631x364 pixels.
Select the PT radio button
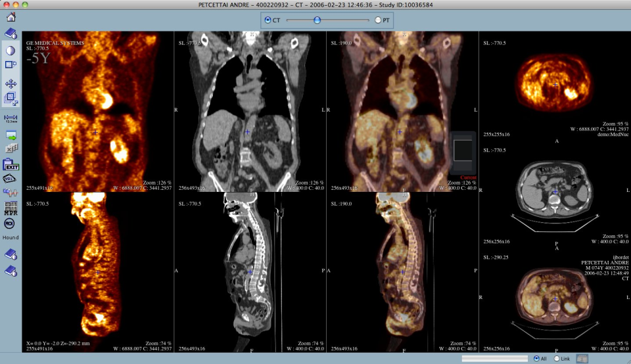[378, 20]
